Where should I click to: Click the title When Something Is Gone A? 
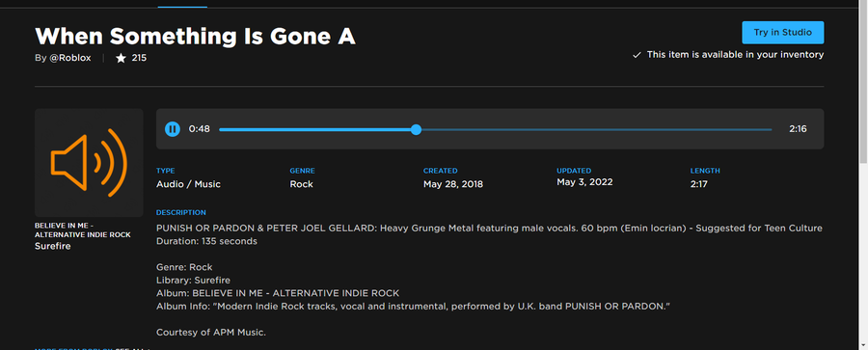[195, 36]
